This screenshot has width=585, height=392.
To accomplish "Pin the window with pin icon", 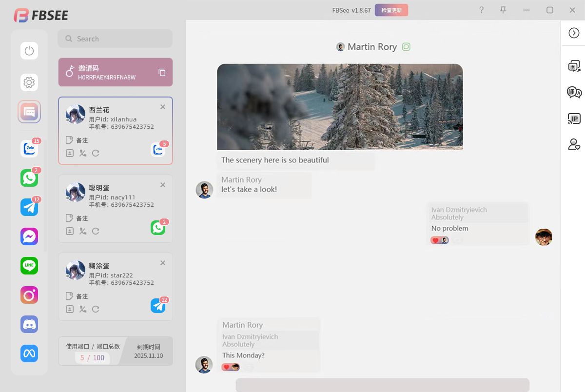I will pyautogui.click(x=503, y=10).
